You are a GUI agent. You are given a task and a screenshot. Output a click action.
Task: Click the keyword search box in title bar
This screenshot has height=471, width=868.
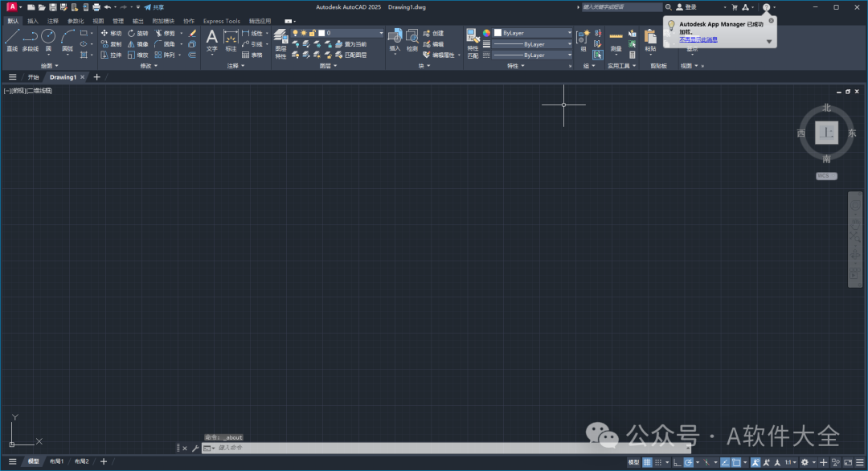(x=621, y=7)
